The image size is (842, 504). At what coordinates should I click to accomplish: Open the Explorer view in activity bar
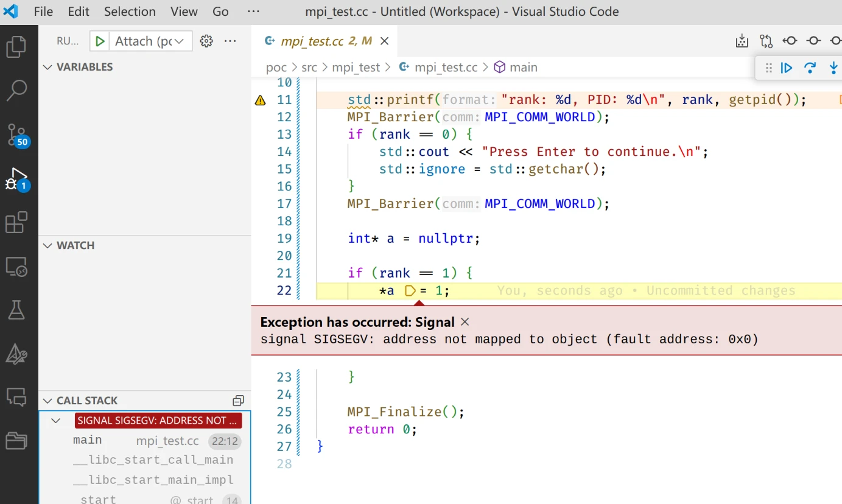(16, 47)
